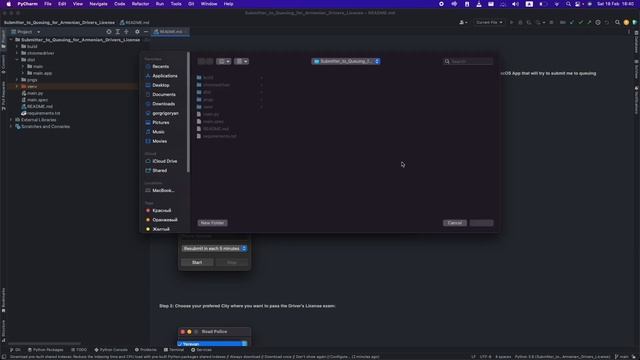
Task: Open folder path popup Submitter_to_Queuing
Action: (x=346, y=61)
